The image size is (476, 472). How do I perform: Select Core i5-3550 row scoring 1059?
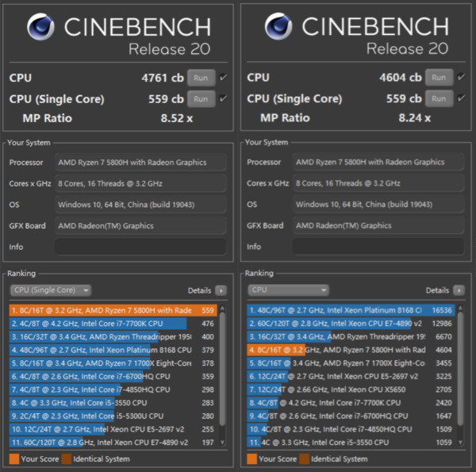tap(351, 443)
